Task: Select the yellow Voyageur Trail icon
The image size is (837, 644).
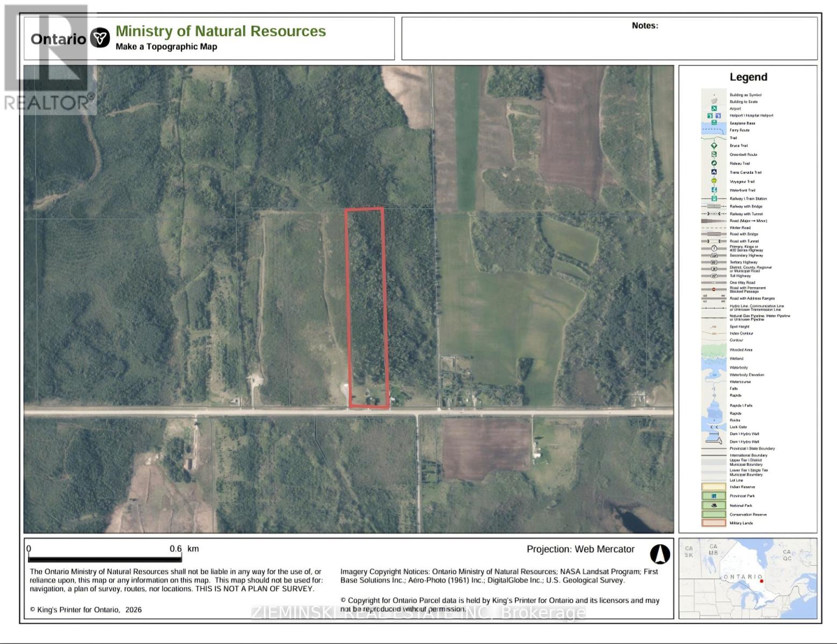Action: click(x=714, y=181)
